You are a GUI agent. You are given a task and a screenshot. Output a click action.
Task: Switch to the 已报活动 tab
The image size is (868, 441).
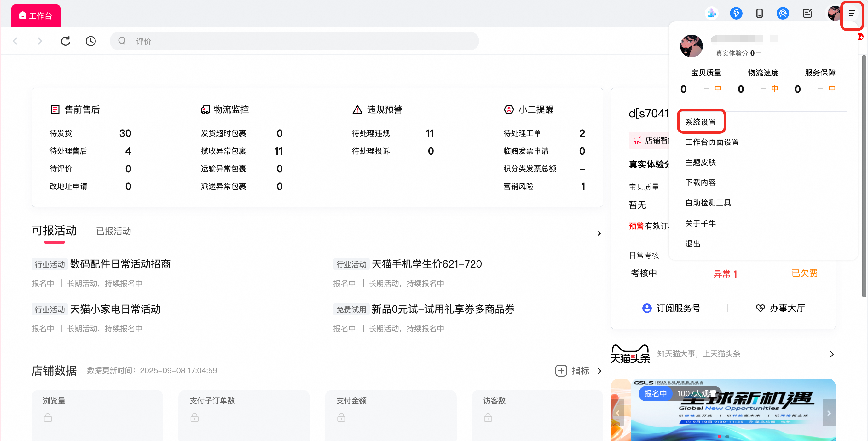pos(113,231)
